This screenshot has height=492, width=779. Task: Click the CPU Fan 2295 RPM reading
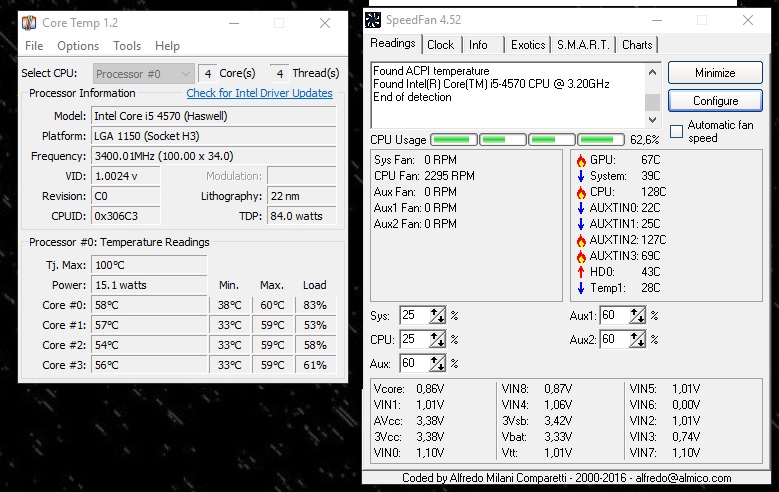424,176
